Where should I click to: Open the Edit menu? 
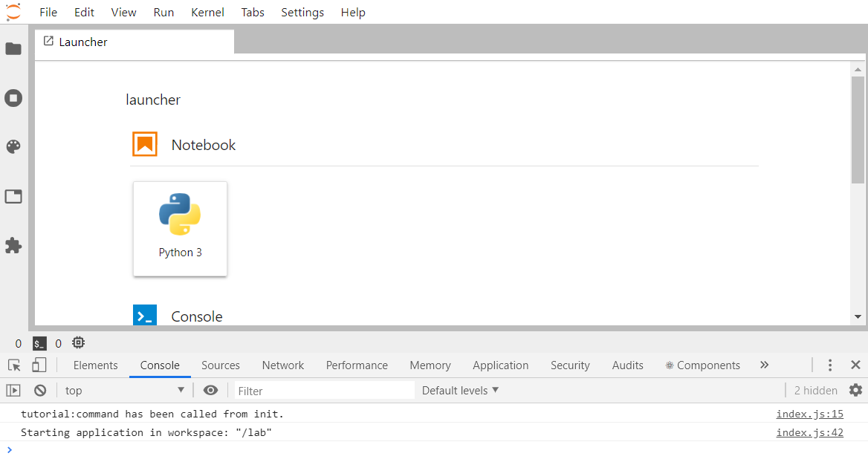click(x=84, y=12)
